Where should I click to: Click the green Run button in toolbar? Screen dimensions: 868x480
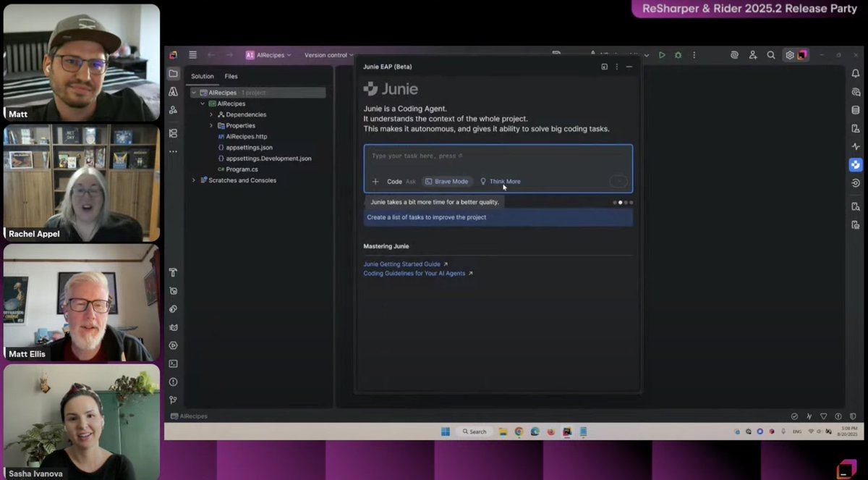point(662,55)
